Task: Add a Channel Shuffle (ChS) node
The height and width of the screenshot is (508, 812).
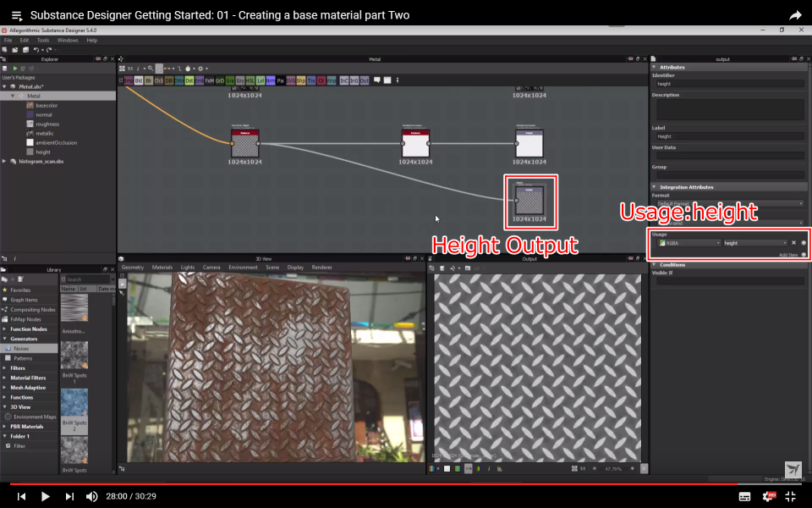Action: [x=158, y=80]
